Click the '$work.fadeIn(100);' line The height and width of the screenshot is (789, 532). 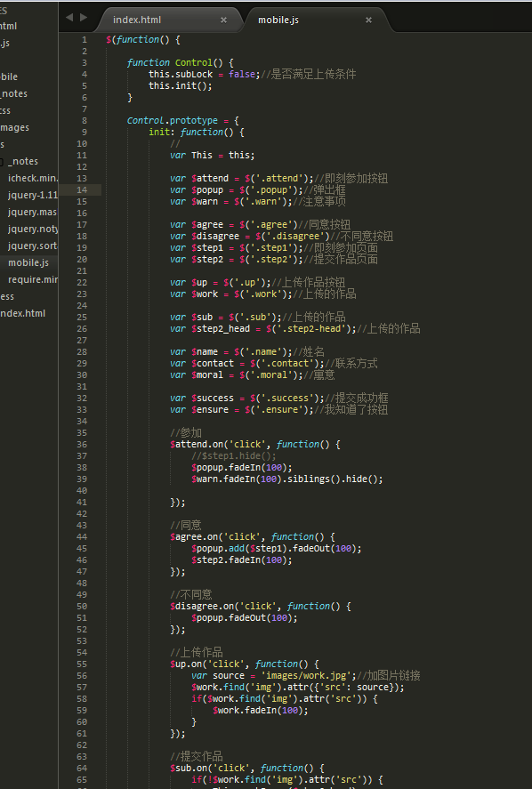tap(260, 711)
